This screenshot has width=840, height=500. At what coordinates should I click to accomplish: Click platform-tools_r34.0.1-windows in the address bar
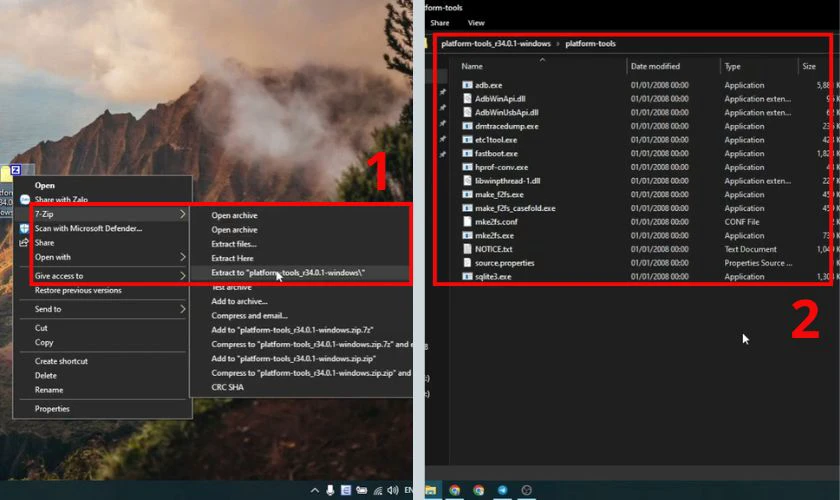coord(496,44)
